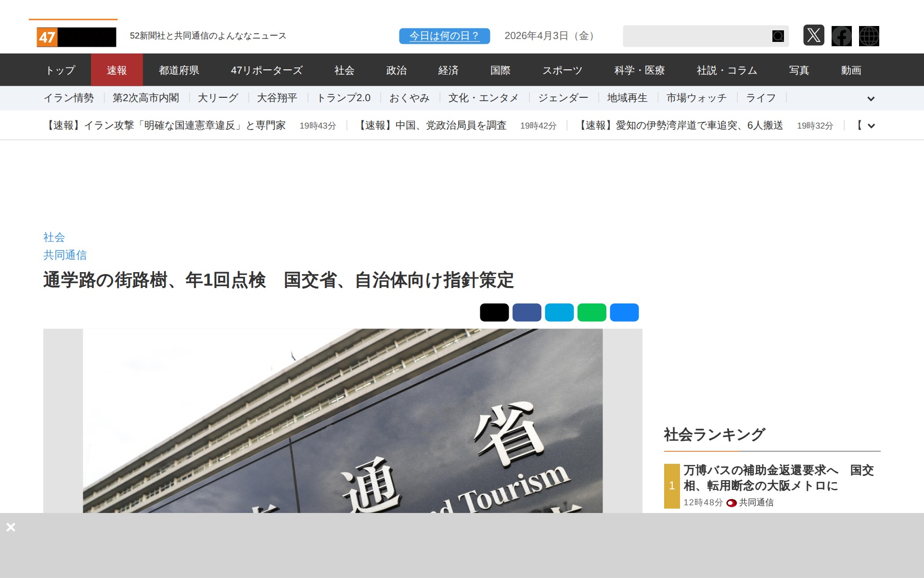Click the globe icon in header
Image resolution: width=924 pixels, height=578 pixels.
[x=869, y=36]
